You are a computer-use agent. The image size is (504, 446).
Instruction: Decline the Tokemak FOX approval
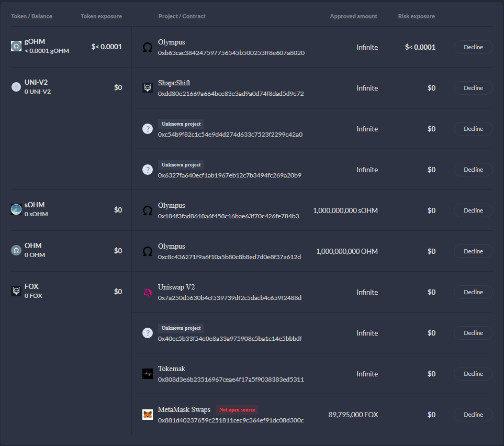click(x=473, y=374)
